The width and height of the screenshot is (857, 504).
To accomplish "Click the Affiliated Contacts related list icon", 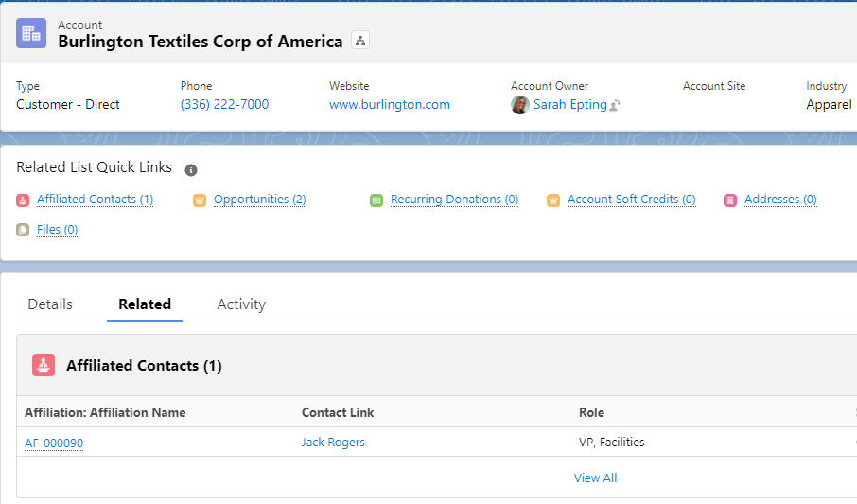I will 44,365.
